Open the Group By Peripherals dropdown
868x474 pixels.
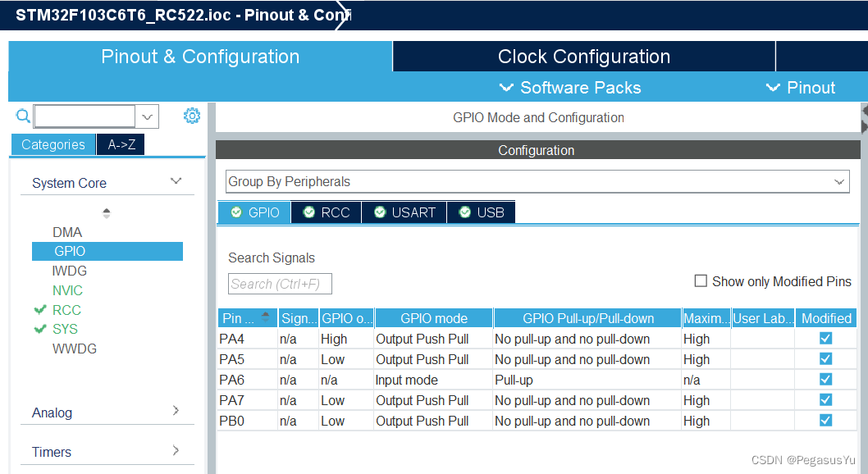pos(537,181)
